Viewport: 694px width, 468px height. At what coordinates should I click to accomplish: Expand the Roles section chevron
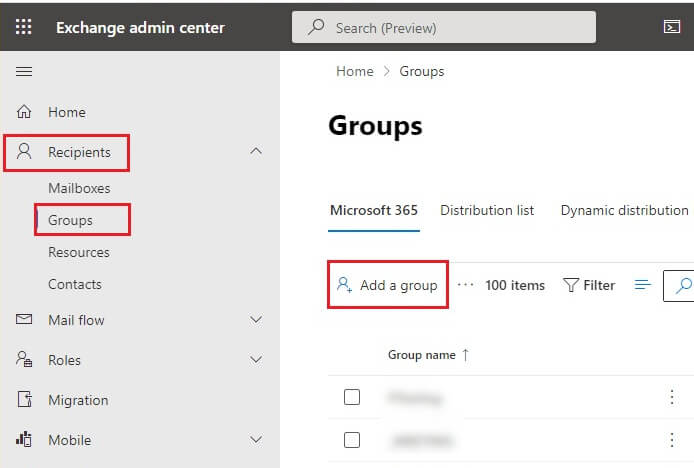[256, 360]
